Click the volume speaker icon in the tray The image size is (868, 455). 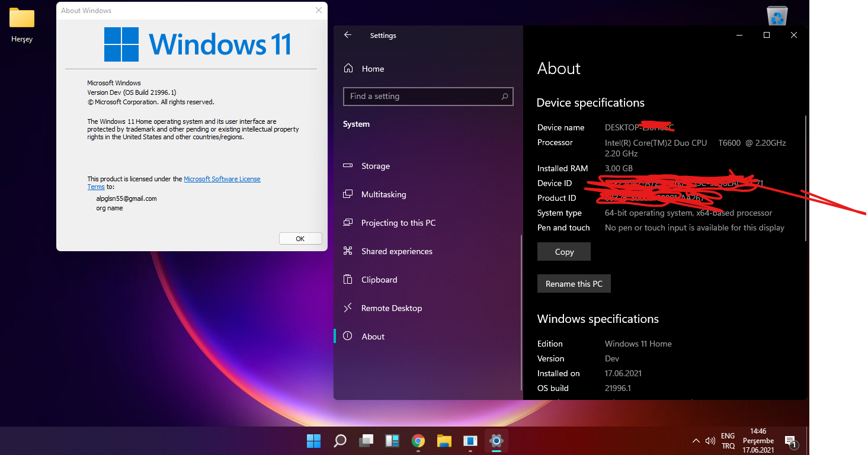coord(710,441)
